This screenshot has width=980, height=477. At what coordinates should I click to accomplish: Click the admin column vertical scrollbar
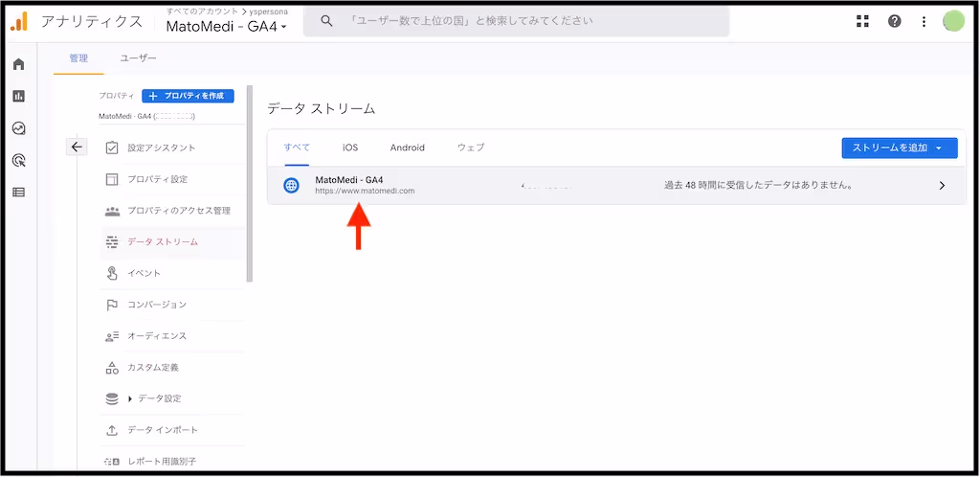pyautogui.click(x=250, y=185)
